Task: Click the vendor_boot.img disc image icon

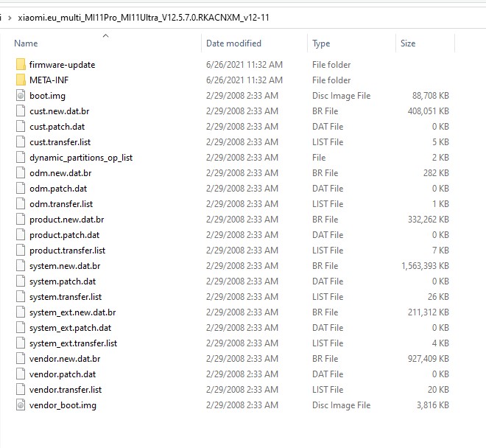Action: coord(21,405)
